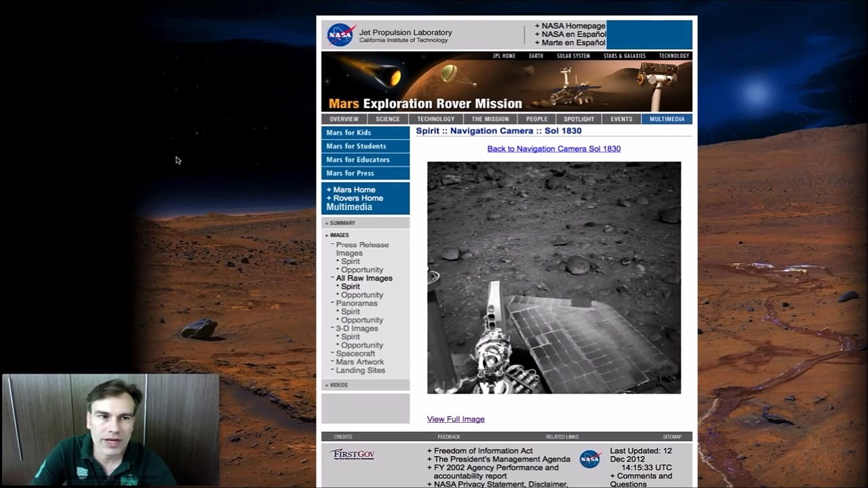This screenshot has width=868, height=488.
Task: Click the FirstGov logo
Action: tap(353, 454)
